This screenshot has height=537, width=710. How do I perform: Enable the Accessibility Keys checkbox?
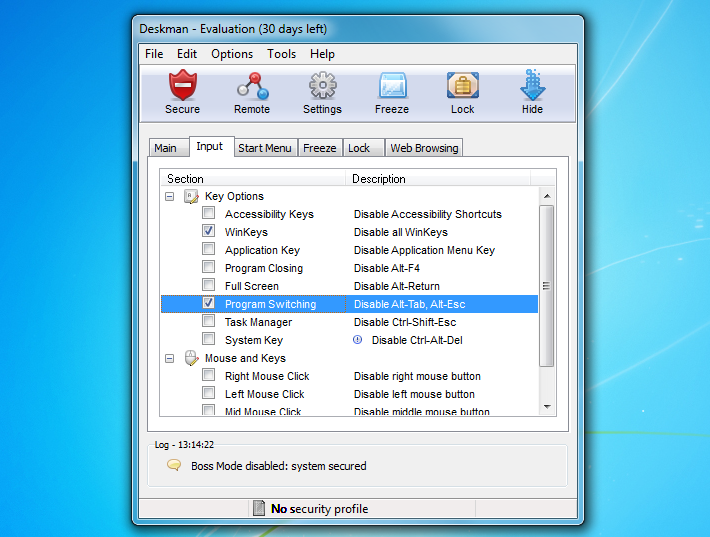click(208, 213)
